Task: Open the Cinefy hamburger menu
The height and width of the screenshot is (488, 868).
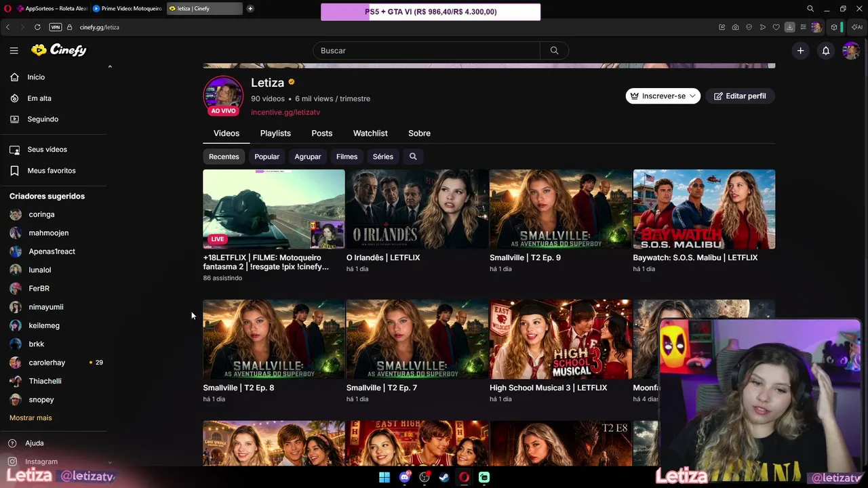Action: (x=14, y=50)
